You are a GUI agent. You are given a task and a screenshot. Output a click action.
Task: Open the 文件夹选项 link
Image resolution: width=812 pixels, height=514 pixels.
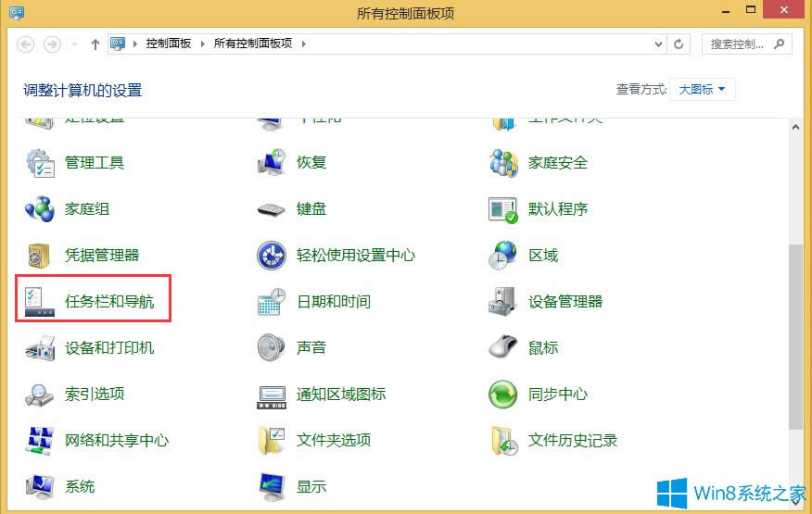334,441
